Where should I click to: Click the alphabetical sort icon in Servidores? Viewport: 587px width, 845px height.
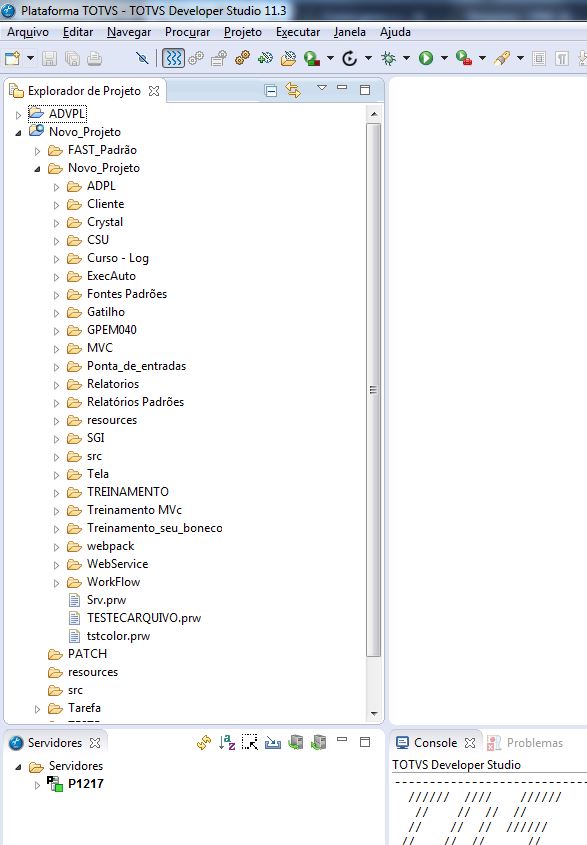[227, 742]
